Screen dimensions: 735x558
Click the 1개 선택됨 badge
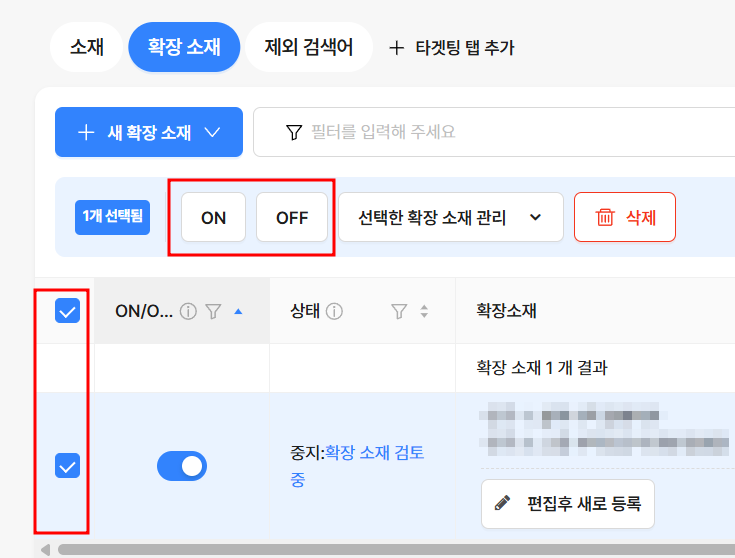(112, 217)
